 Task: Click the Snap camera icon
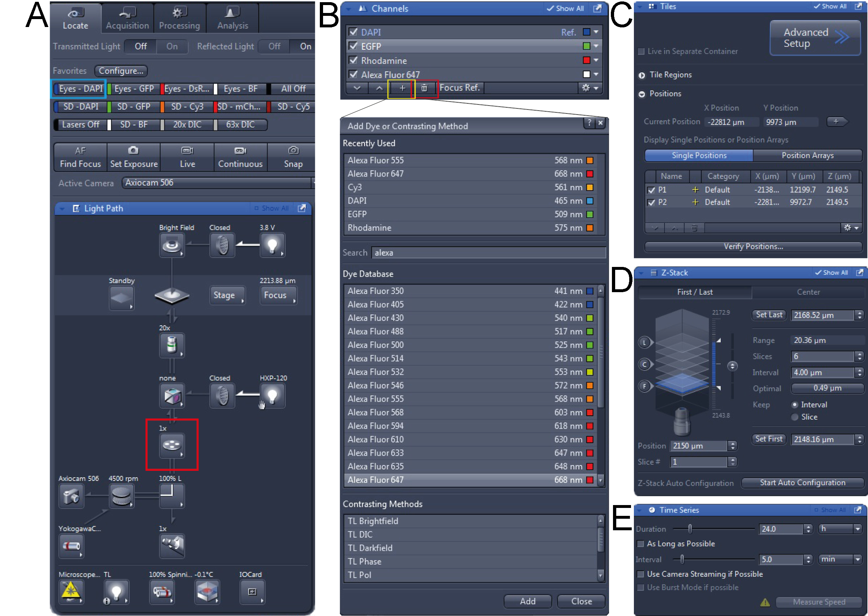293,151
